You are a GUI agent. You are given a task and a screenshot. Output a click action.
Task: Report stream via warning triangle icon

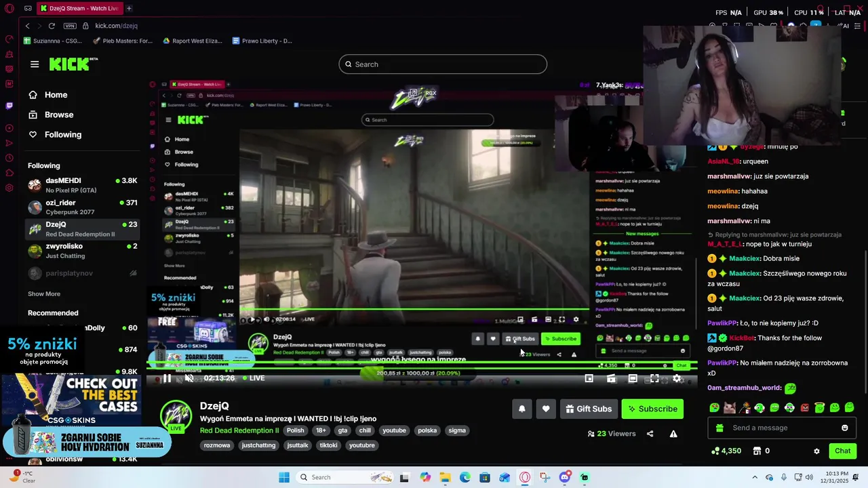pyautogui.click(x=673, y=434)
